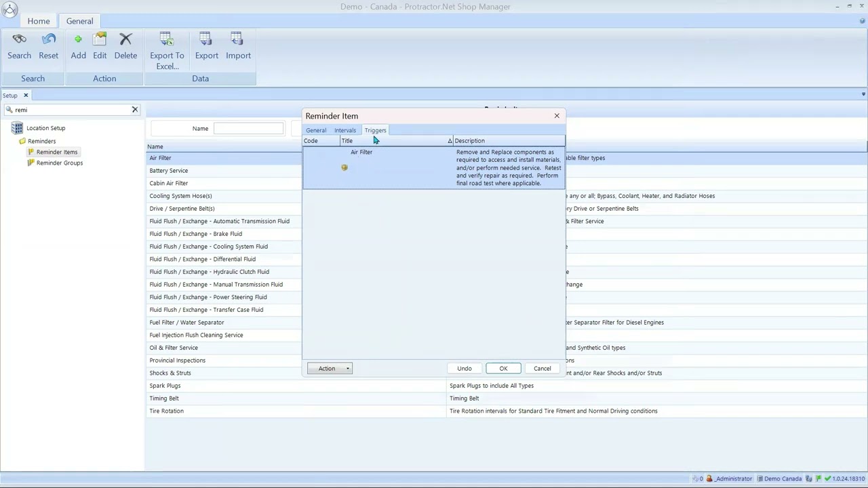868x488 pixels.
Task: Open the Intervals tab in Reminder Item dialog
Action: coord(345,130)
